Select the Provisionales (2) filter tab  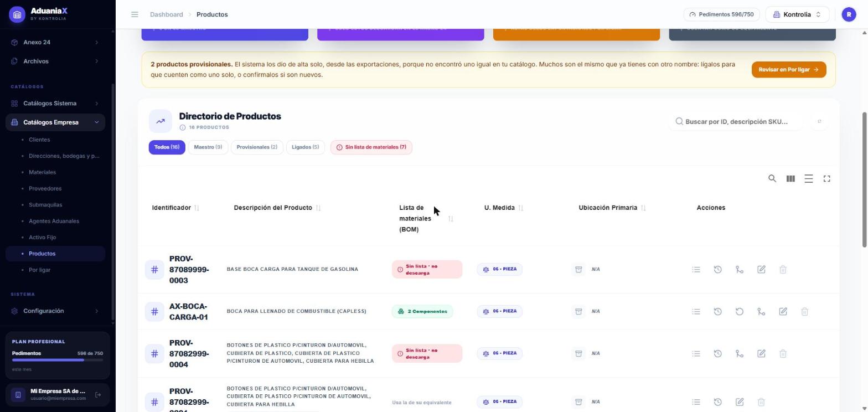click(x=257, y=147)
